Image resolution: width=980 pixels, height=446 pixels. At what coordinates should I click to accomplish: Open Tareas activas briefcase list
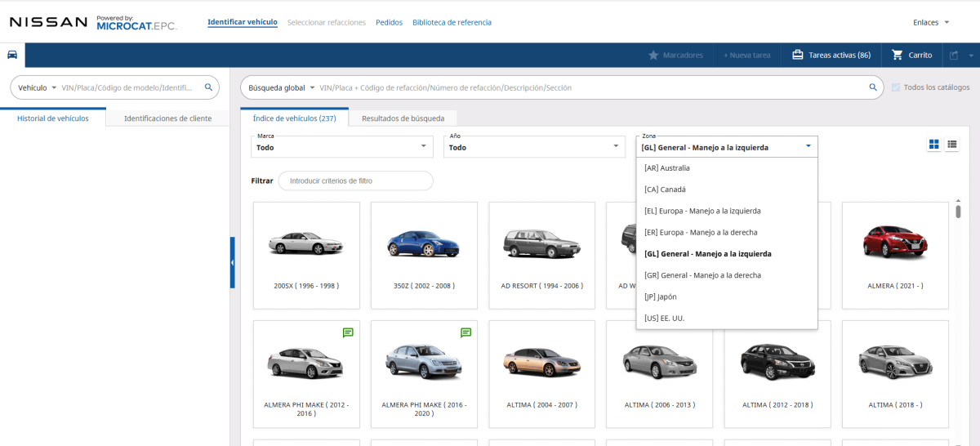coord(831,55)
